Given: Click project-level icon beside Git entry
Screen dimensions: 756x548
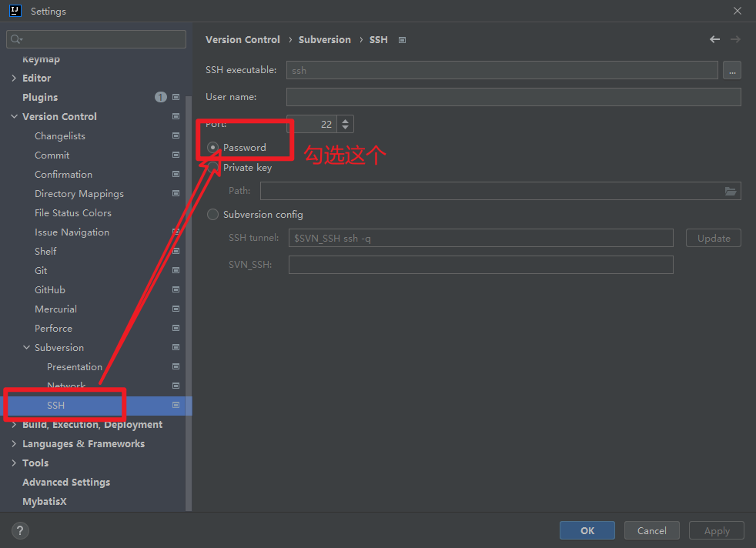Looking at the screenshot, I should pos(176,270).
